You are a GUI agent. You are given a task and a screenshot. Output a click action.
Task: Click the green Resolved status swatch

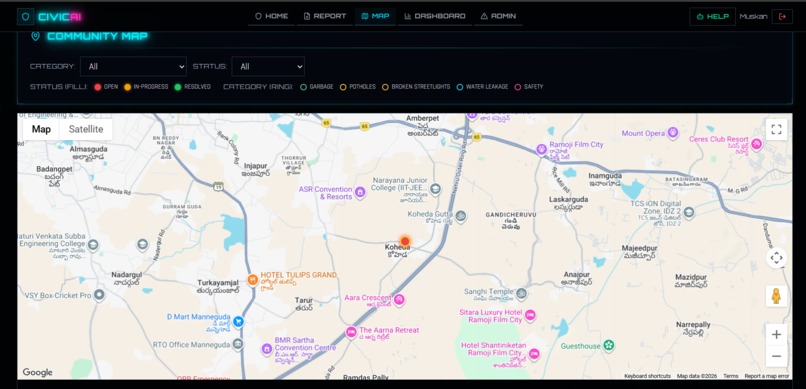(178, 87)
